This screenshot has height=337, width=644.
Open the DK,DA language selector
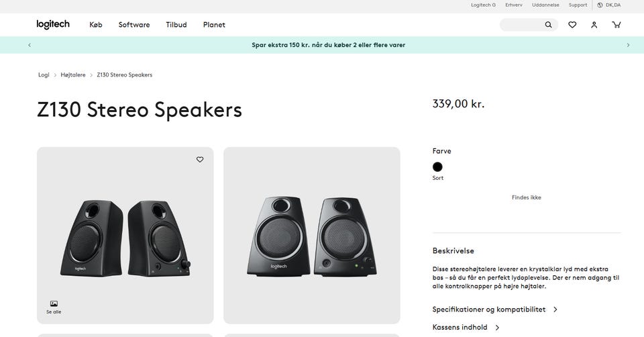(608, 5)
